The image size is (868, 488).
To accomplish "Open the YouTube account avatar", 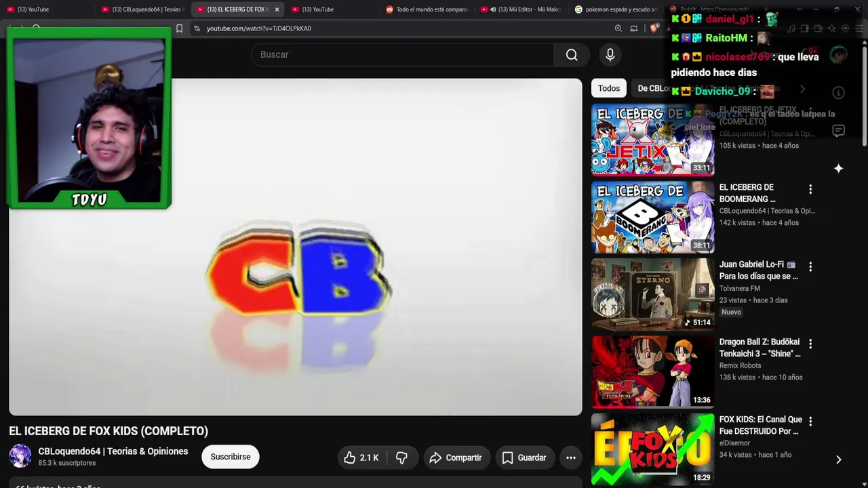I will (839, 55).
